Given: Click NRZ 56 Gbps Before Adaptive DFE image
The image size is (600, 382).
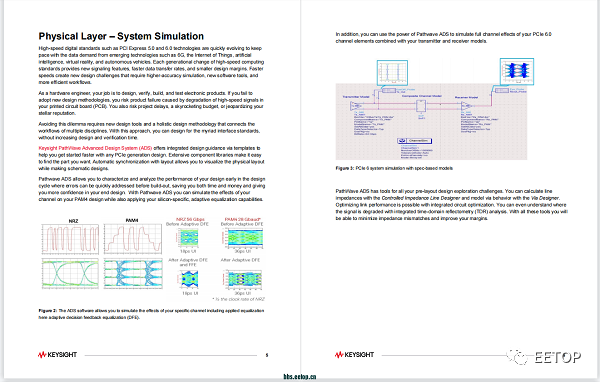Looking at the screenshot, I should (188, 238).
